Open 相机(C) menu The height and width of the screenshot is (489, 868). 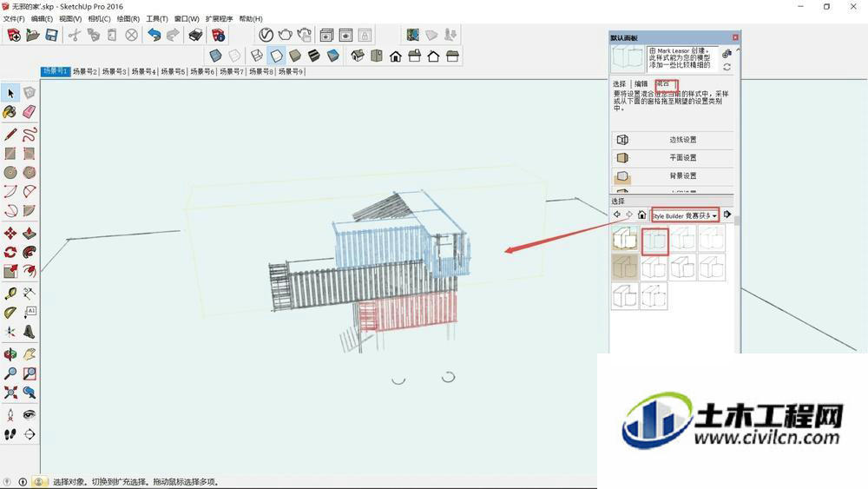99,19
